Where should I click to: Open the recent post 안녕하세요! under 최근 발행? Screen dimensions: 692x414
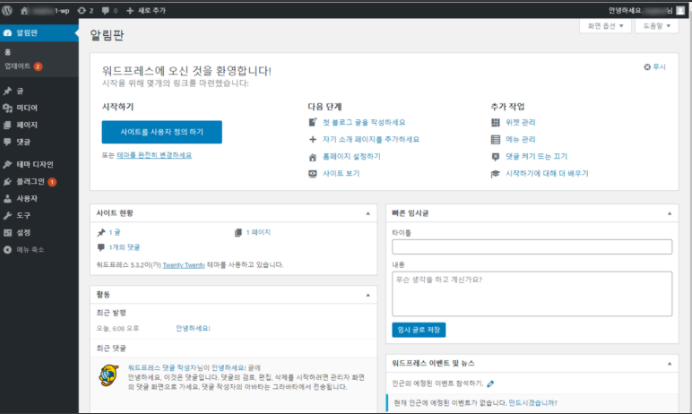193,328
